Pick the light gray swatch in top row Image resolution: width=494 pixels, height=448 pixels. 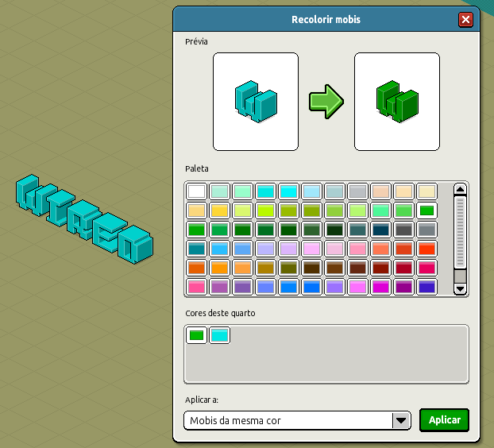357,191
